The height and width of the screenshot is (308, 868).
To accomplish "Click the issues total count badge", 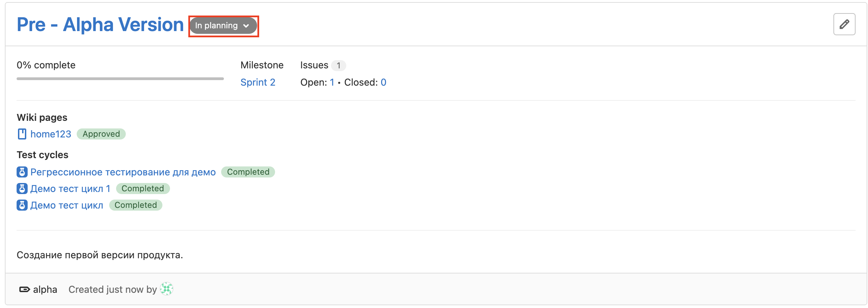I will (x=339, y=65).
